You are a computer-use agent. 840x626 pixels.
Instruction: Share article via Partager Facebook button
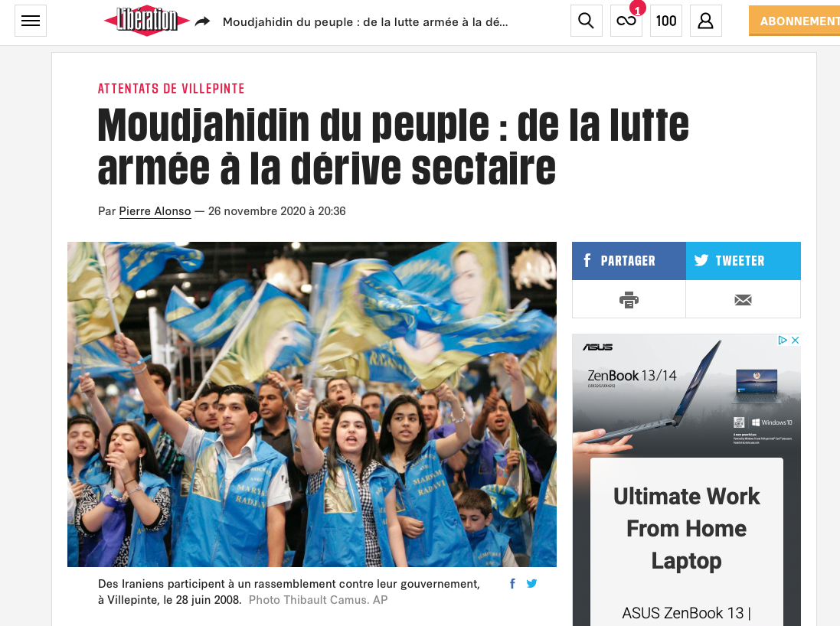tap(629, 261)
